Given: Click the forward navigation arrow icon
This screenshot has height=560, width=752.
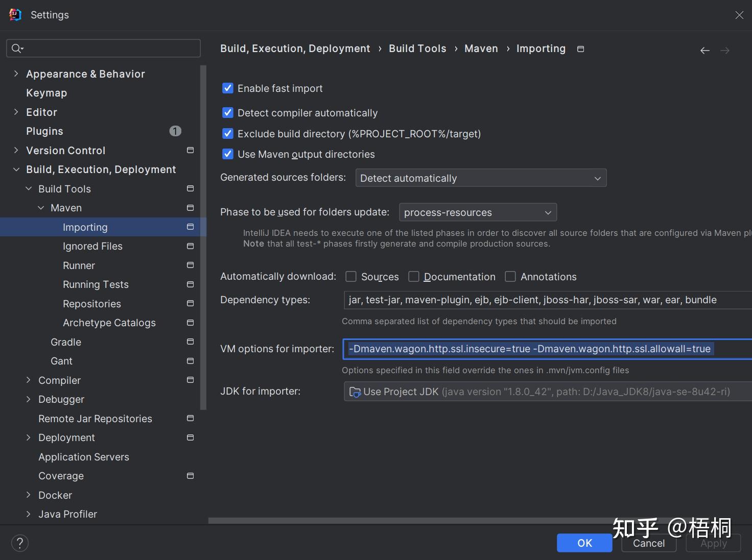Looking at the screenshot, I should pyautogui.click(x=724, y=51).
